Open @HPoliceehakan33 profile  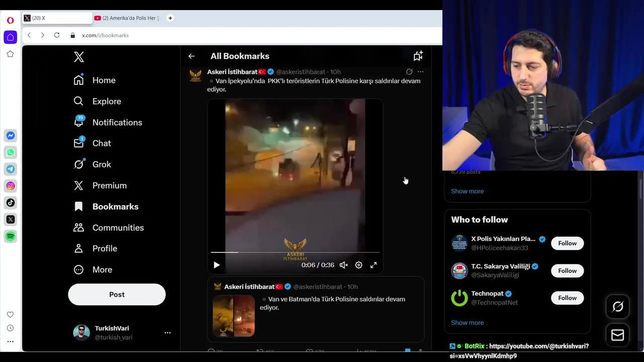coord(500,248)
